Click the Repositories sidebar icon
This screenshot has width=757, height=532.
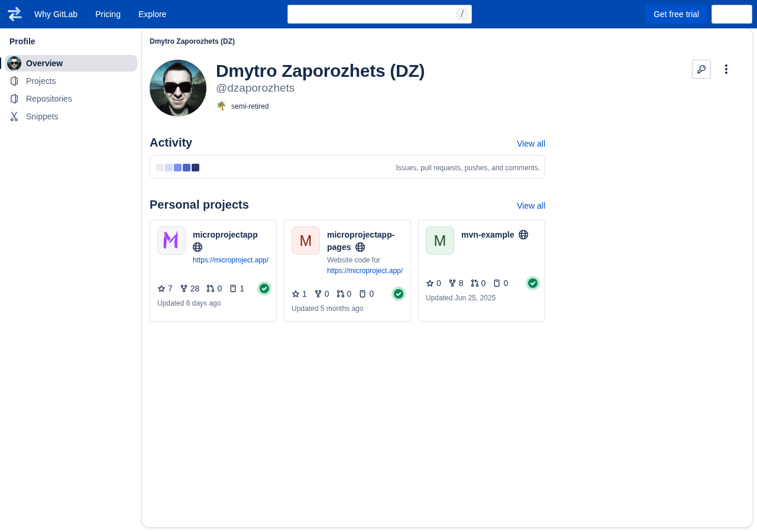[x=14, y=99]
